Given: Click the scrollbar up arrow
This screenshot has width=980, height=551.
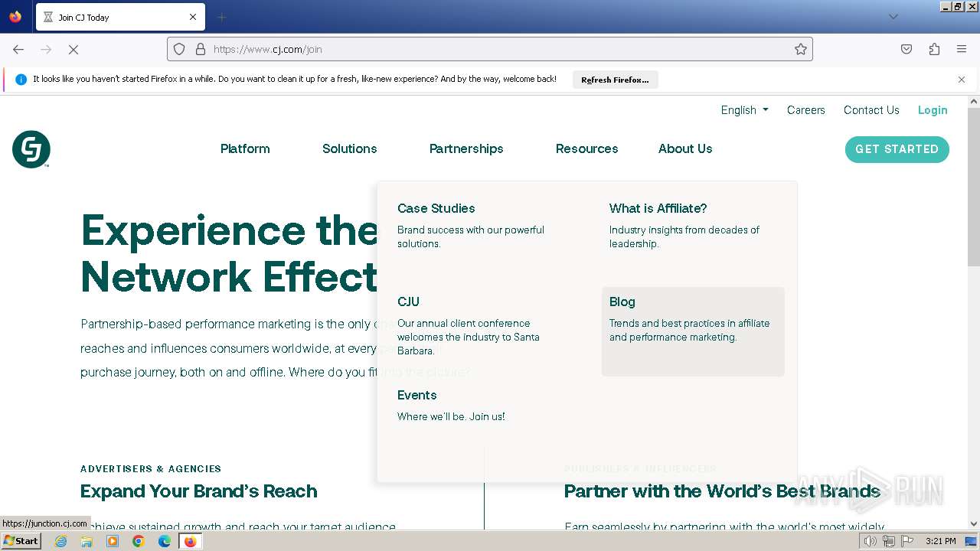Looking at the screenshot, I should coord(974,101).
